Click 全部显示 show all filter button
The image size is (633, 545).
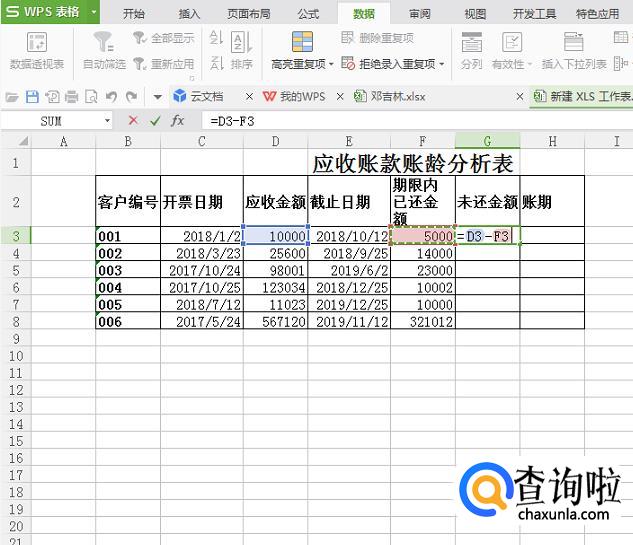(x=164, y=38)
